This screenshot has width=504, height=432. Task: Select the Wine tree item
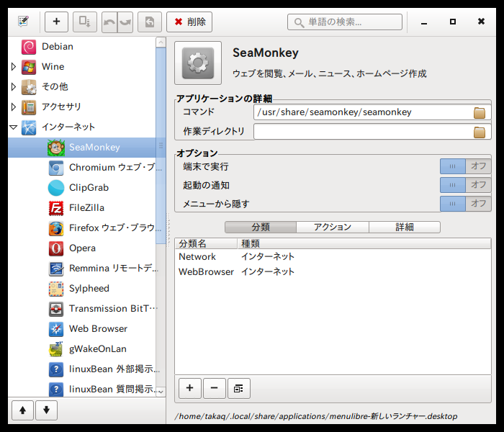tap(82, 66)
